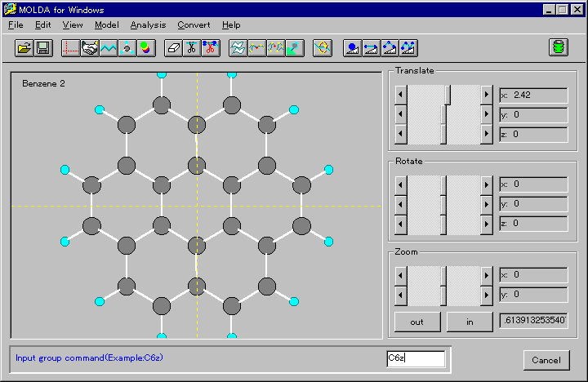Click right arrow of Translate z scrollbar
This screenshot has height=382, width=588.
coord(487,134)
